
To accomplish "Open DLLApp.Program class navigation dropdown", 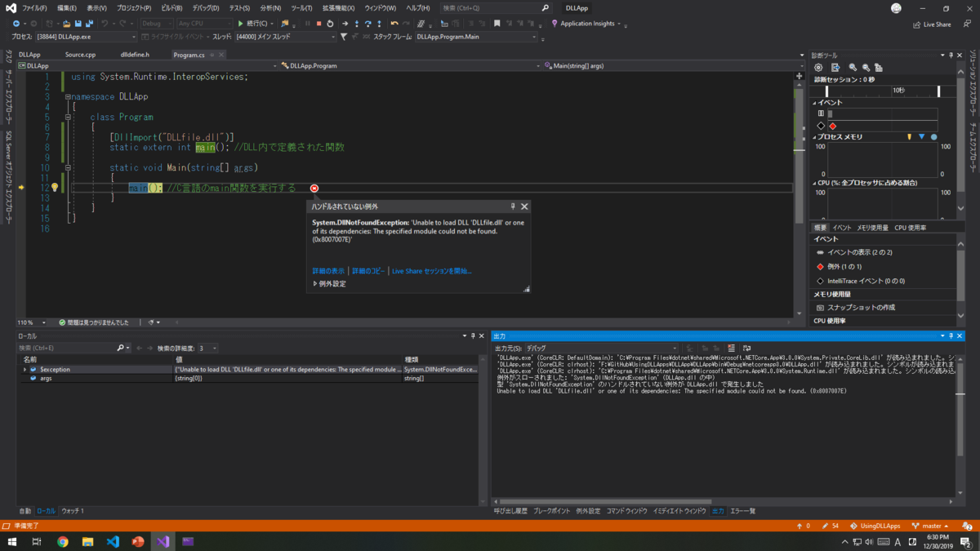I will [408, 65].
